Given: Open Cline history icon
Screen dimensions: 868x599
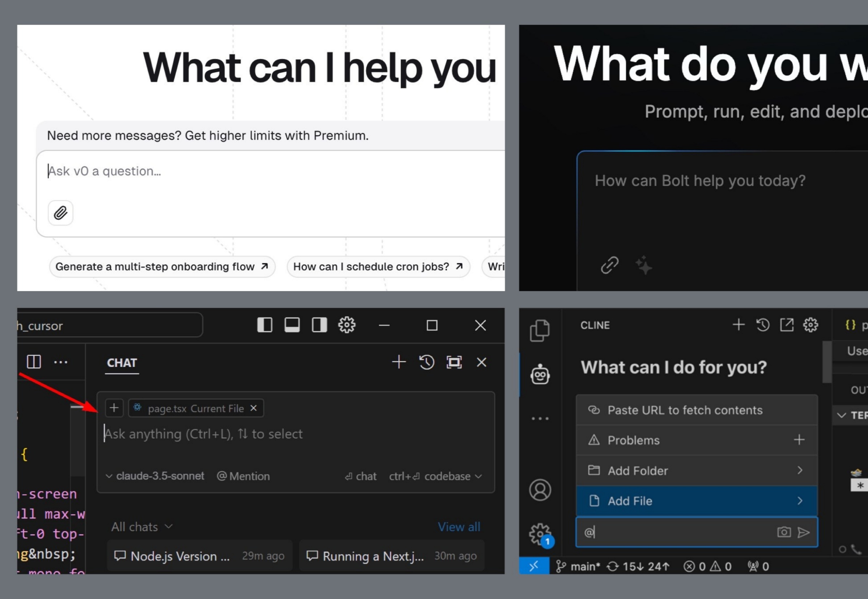Looking at the screenshot, I should point(763,325).
